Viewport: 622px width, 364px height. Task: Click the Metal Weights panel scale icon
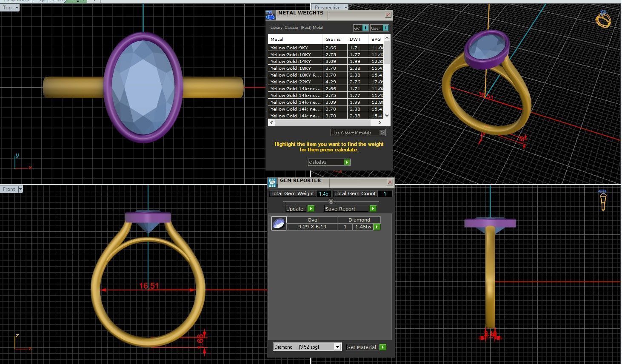271,15
